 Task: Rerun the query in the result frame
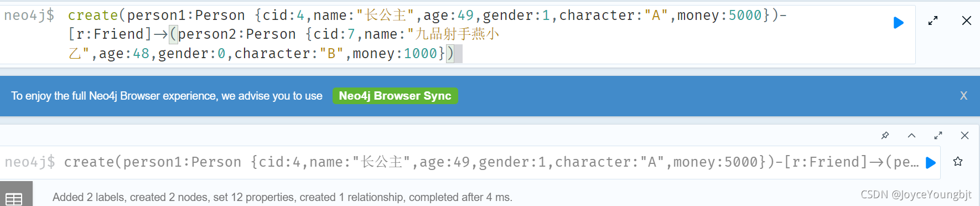[931, 163]
